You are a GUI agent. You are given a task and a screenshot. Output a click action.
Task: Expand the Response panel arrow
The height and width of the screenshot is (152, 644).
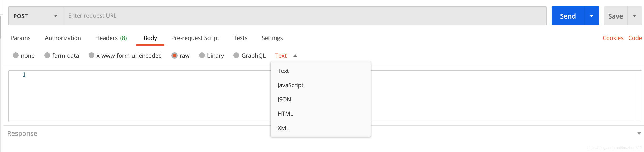639,134
